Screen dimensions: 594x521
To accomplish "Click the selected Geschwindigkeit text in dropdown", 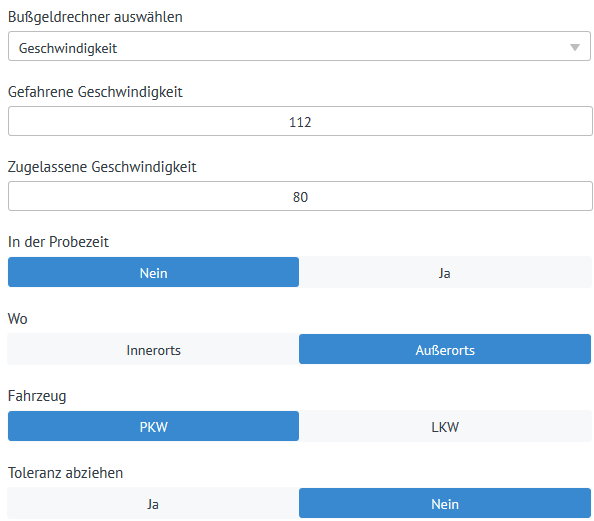I will 68,49.
